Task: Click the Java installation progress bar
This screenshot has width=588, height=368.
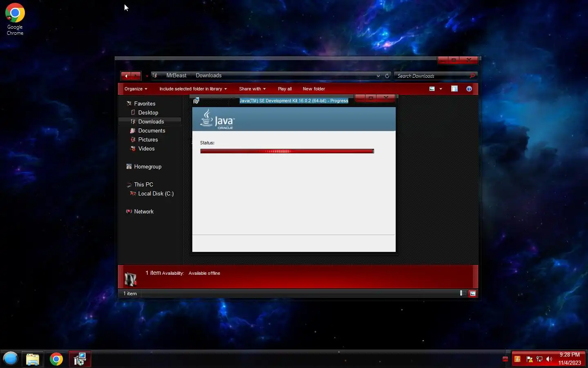Action: pos(287,151)
